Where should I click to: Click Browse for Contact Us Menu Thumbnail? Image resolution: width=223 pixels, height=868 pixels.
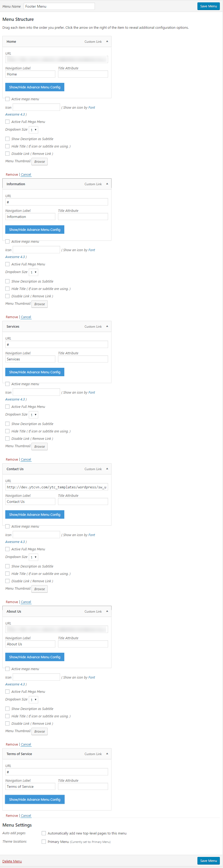pyautogui.click(x=40, y=589)
